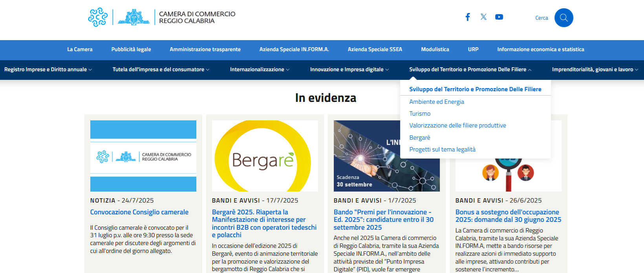Open the X (Twitter) social icon

(x=483, y=17)
